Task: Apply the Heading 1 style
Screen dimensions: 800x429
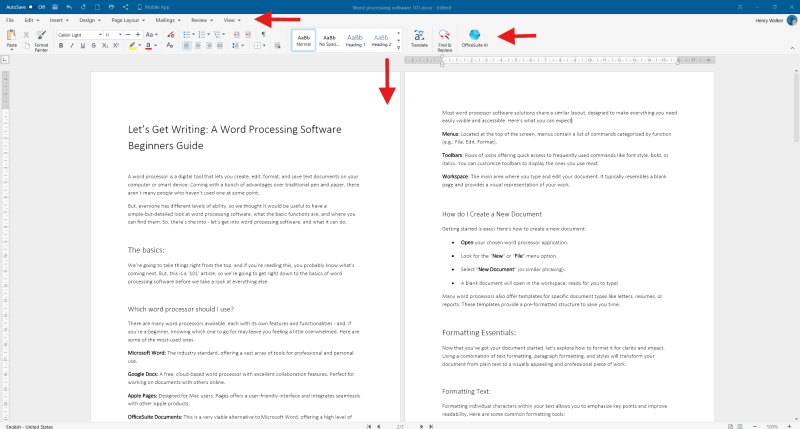Action: click(356, 40)
